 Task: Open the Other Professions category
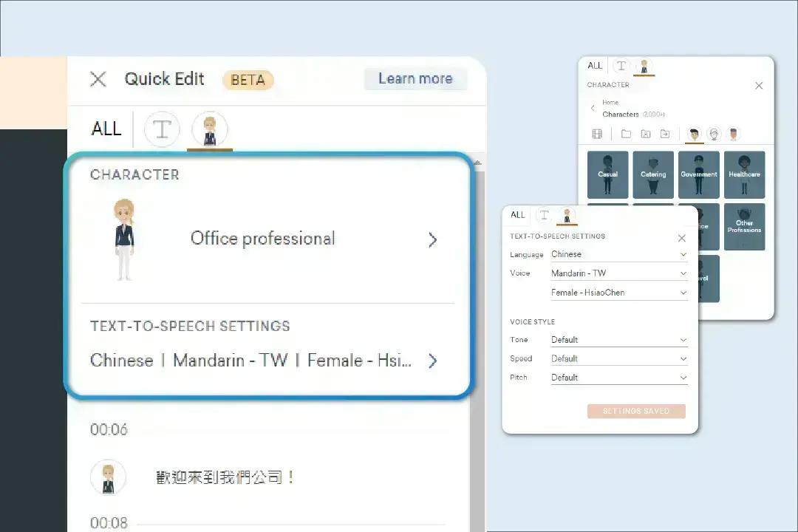pyautogui.click(x=745, y=227)
